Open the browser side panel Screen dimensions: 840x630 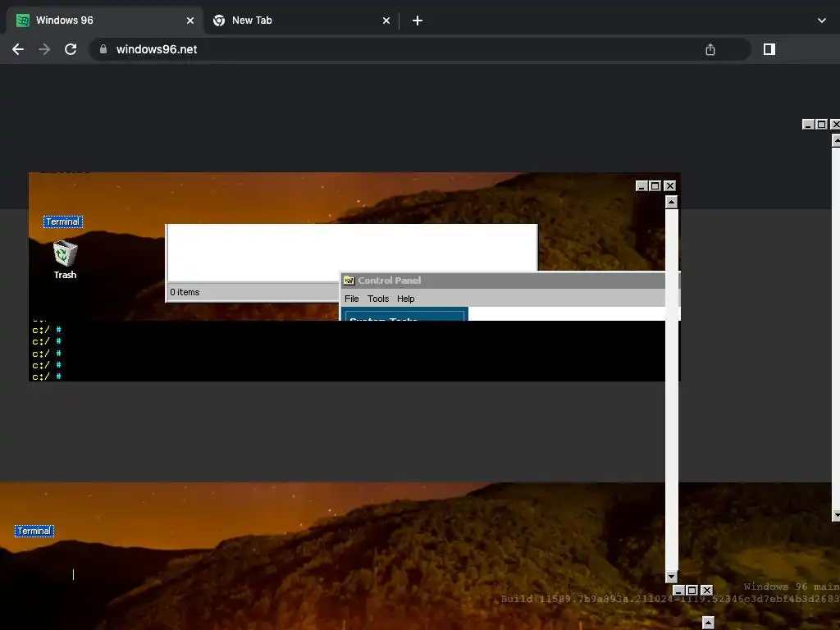(x=769, y=49)
